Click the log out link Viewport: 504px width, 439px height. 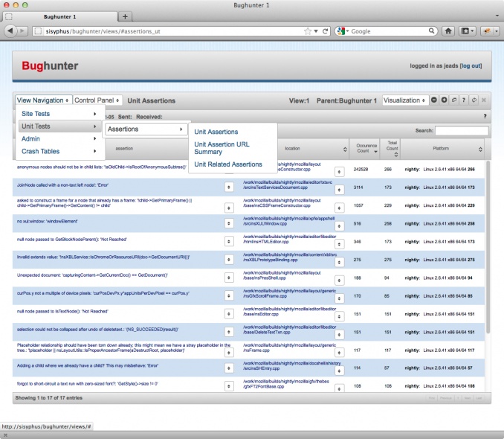[471, 66]
